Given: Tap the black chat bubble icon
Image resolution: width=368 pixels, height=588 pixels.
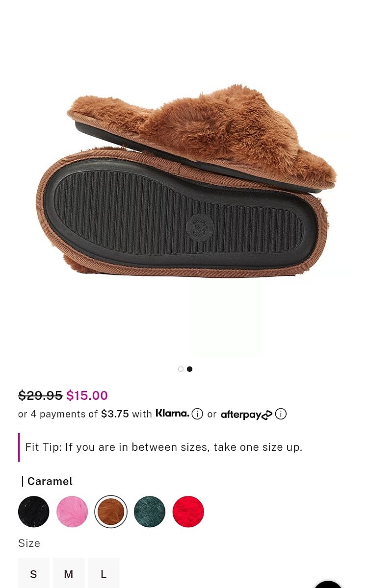Looking at the screenshot, I should (x=328, y=584).
